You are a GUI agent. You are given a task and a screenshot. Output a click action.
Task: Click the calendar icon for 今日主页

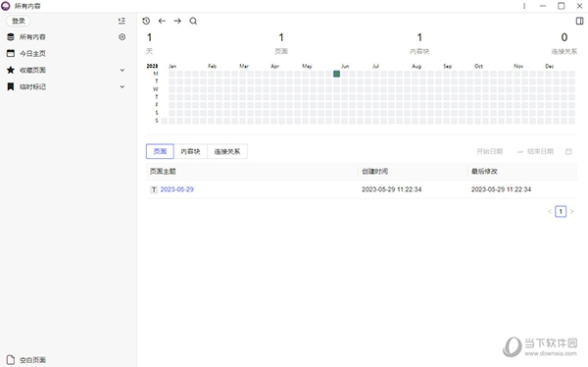[x=11, y=53]
